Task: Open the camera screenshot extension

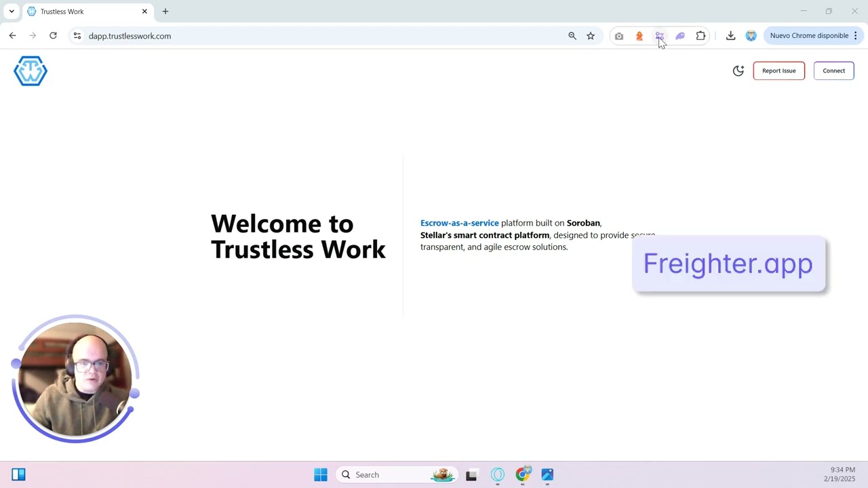Action: pyautogui.click(x=619, y=36)
